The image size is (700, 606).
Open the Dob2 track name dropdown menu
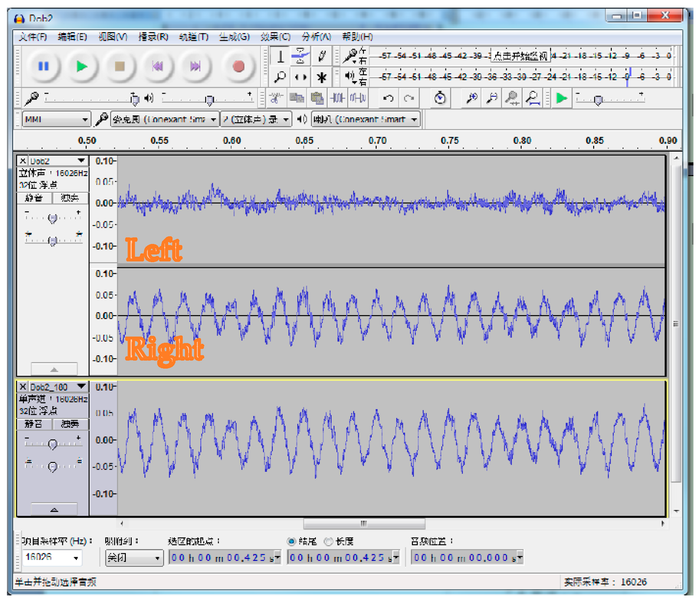point(81,161)
